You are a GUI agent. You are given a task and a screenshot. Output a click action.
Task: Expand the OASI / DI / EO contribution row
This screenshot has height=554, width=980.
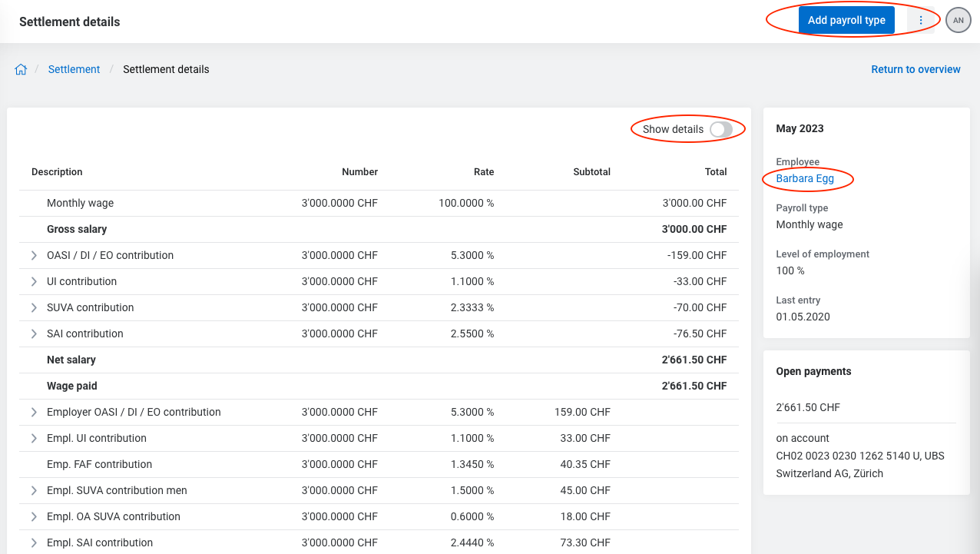(34, 255)
